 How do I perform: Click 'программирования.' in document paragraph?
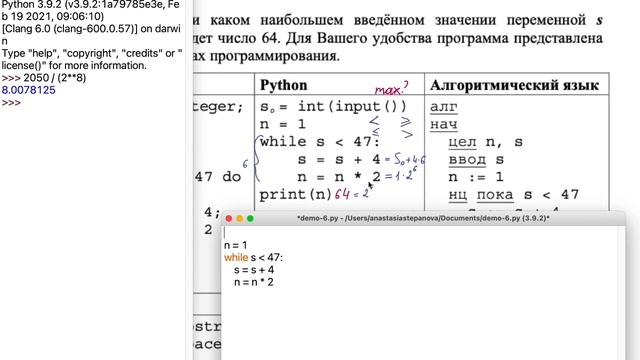[x=274, y=56]
